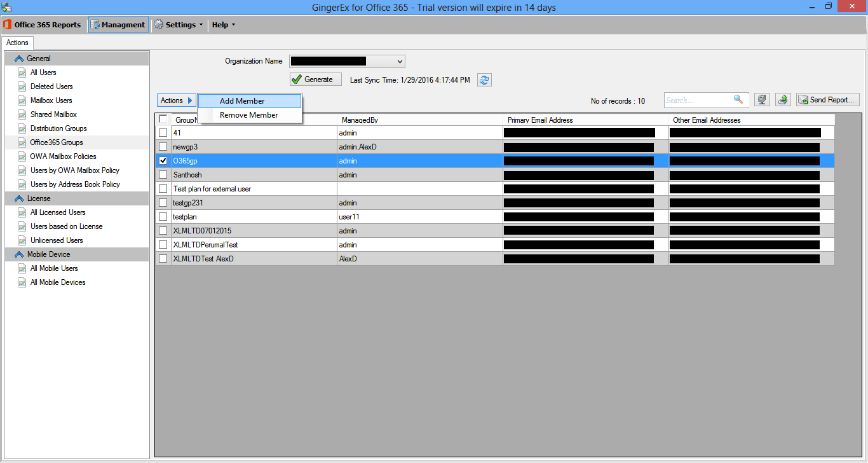Open the Unlicensed Users report

coord(57,240)
